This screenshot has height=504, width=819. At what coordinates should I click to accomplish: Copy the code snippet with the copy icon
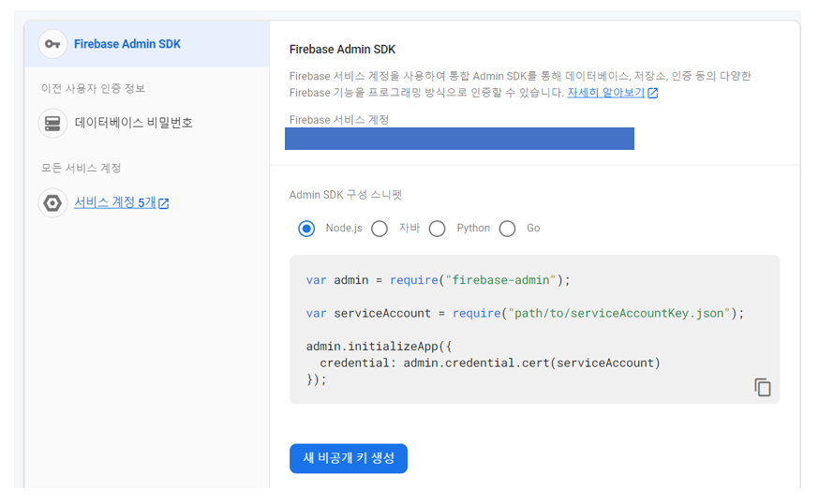762,387
